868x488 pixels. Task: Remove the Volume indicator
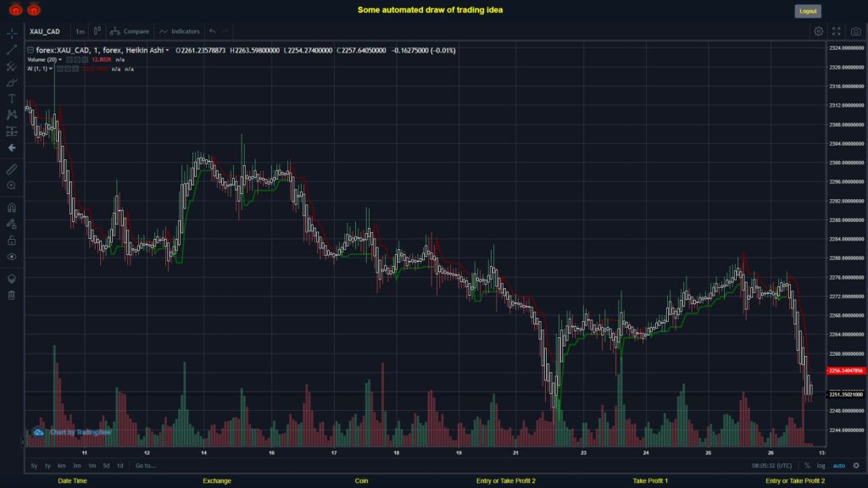pos(85,60)
